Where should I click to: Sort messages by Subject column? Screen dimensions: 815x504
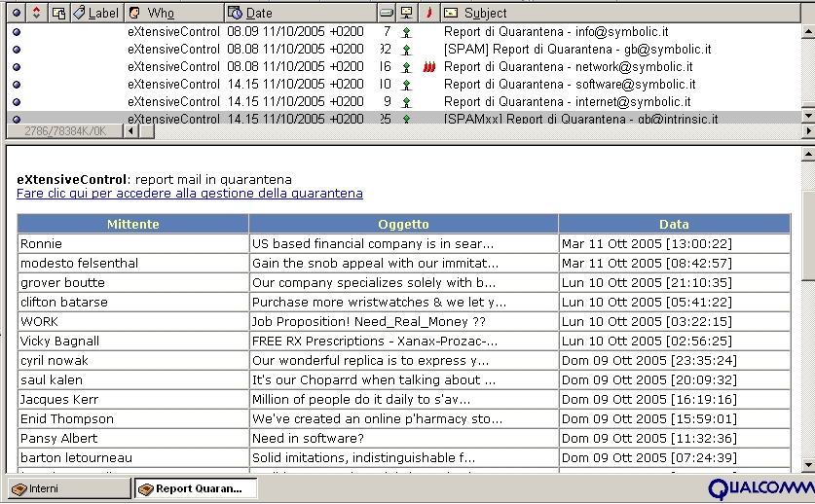[x=485, y=13]
